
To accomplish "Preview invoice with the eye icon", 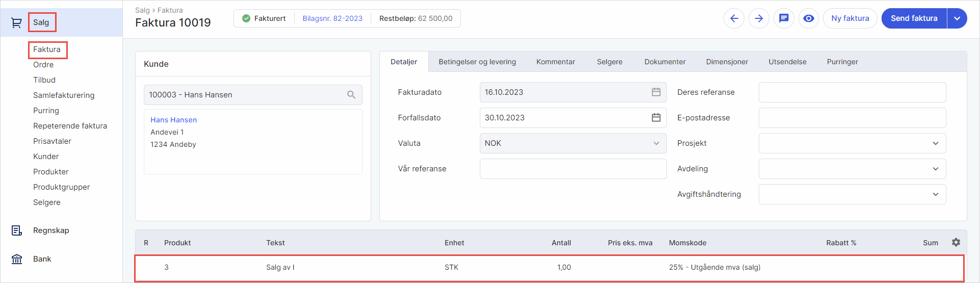I will coord(809,18).
